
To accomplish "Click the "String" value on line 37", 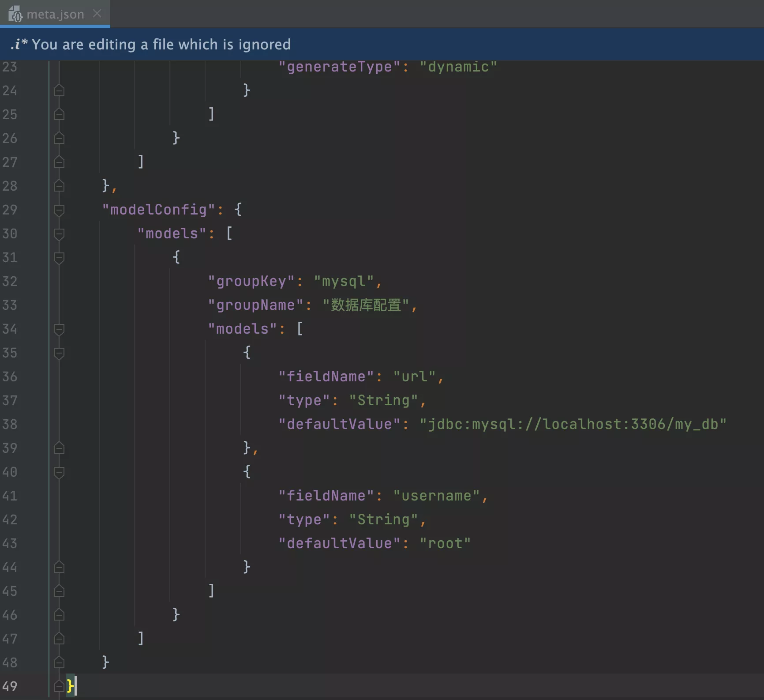I will point(383,400).
